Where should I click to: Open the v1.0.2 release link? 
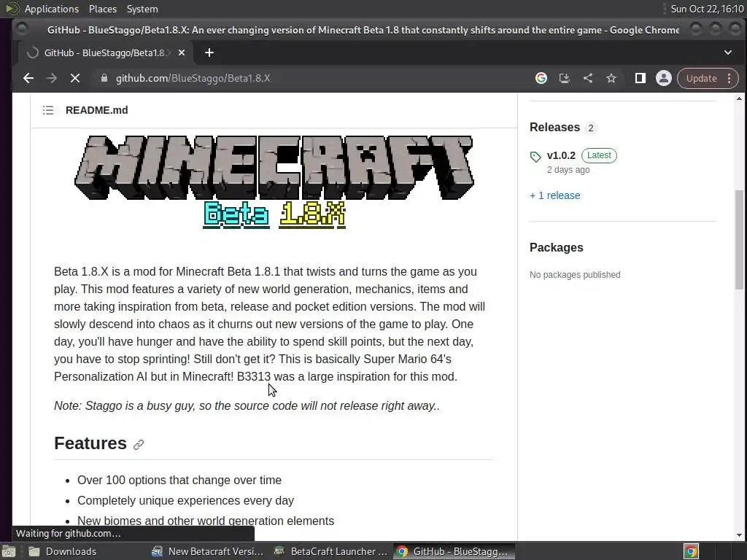561,156
